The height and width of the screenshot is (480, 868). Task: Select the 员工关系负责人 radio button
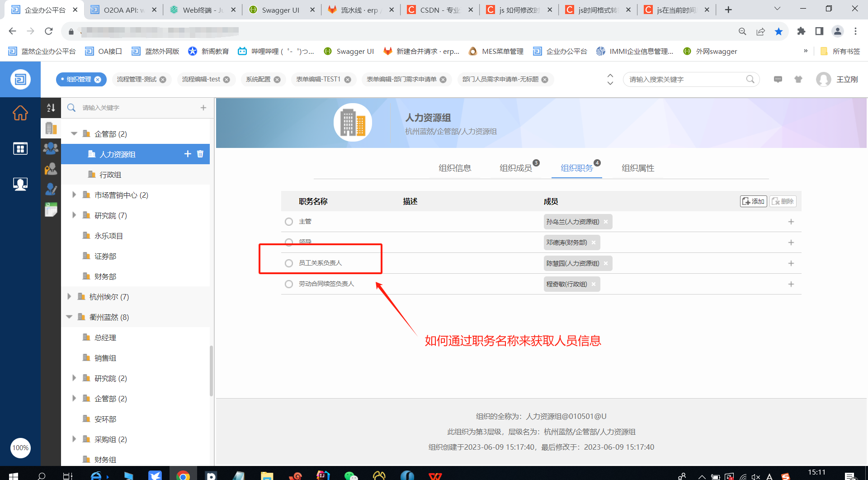click(x=289, y=263)
